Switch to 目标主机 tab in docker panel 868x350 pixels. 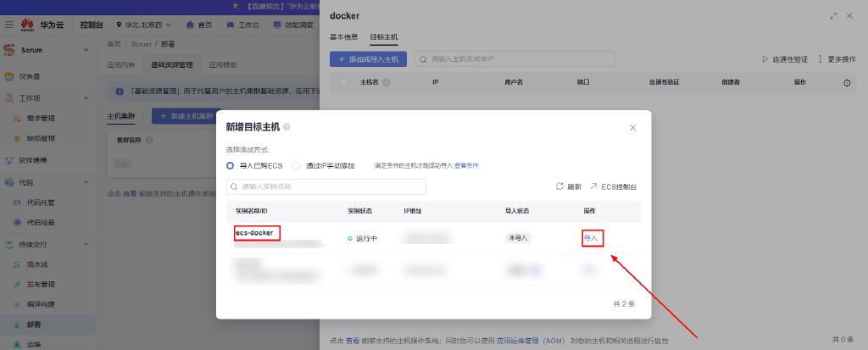tap(384, 37)
